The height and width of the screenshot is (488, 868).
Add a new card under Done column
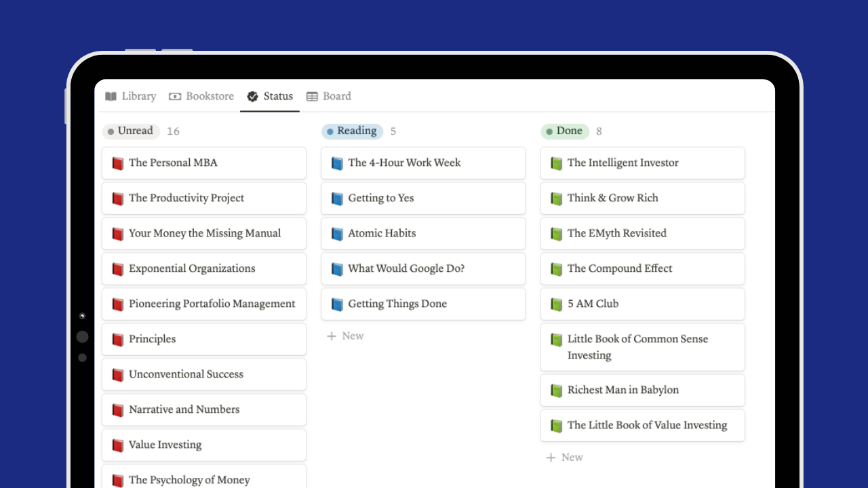coord(564,457)
